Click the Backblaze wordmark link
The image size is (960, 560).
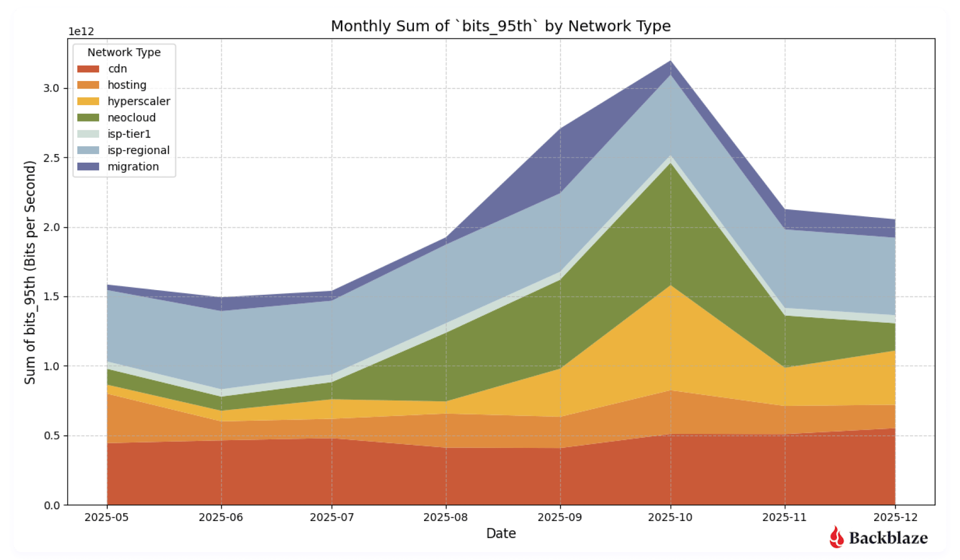888,538
